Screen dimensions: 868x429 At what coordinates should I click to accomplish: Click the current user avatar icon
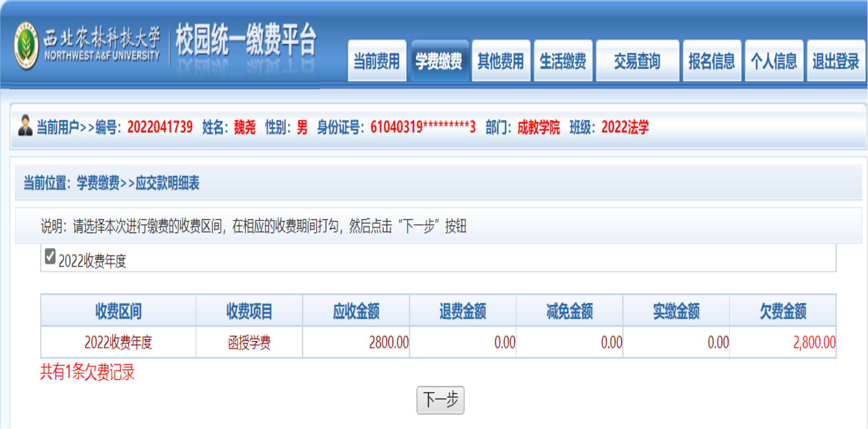(x=25, y=126)
